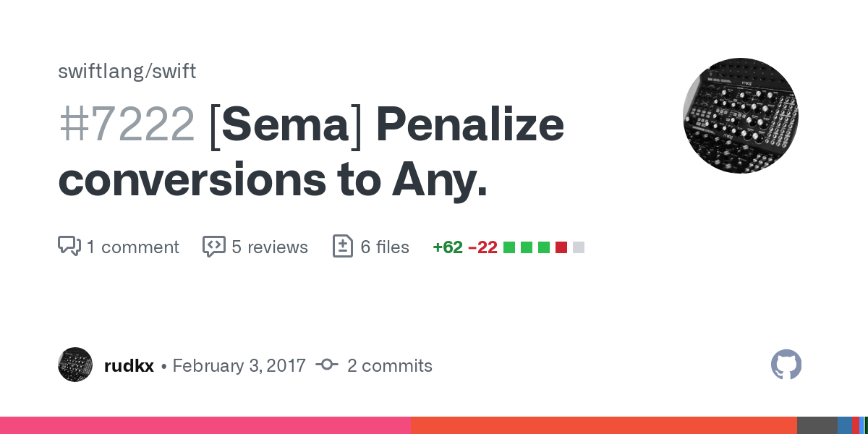The width and height of the screenshot is (868, 434).
Task: Click the small rudkx author avatar
Action: coord(75,365)
